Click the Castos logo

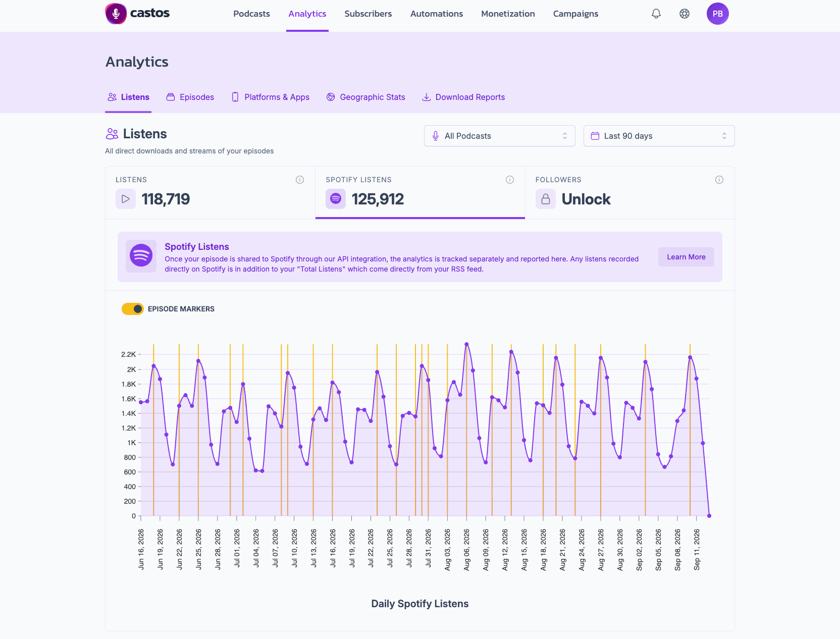pos(137,14)
